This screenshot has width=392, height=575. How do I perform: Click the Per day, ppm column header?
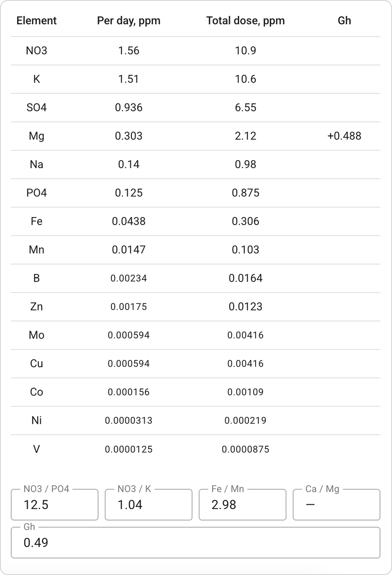click(129, 21)
